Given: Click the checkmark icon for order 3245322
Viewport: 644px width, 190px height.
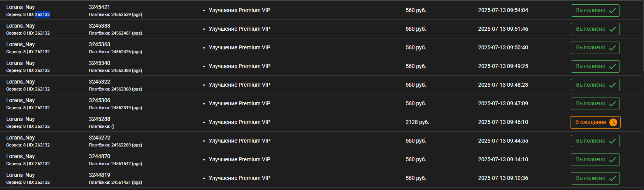Looking at the screenshot, I should tap(612, 85).
